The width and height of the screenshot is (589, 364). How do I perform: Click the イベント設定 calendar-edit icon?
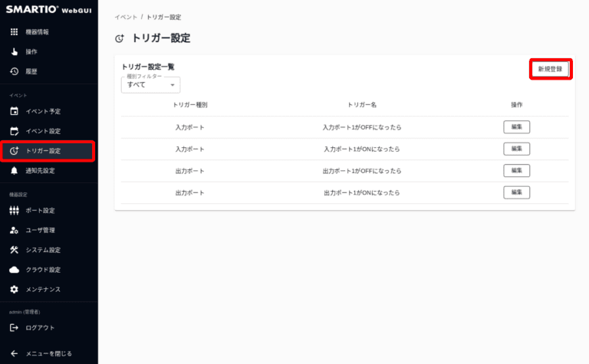pyautogui.click(x=14, y=131)
